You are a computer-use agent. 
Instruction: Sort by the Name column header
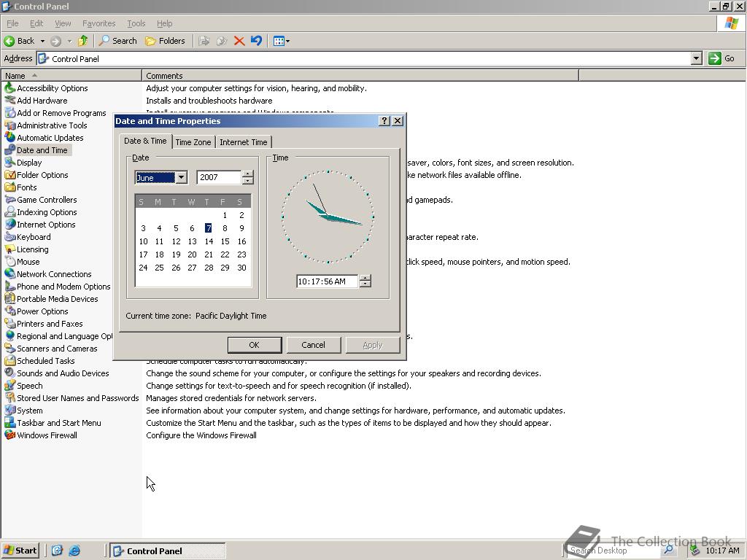pyautogui.click(x=71, y=76)
